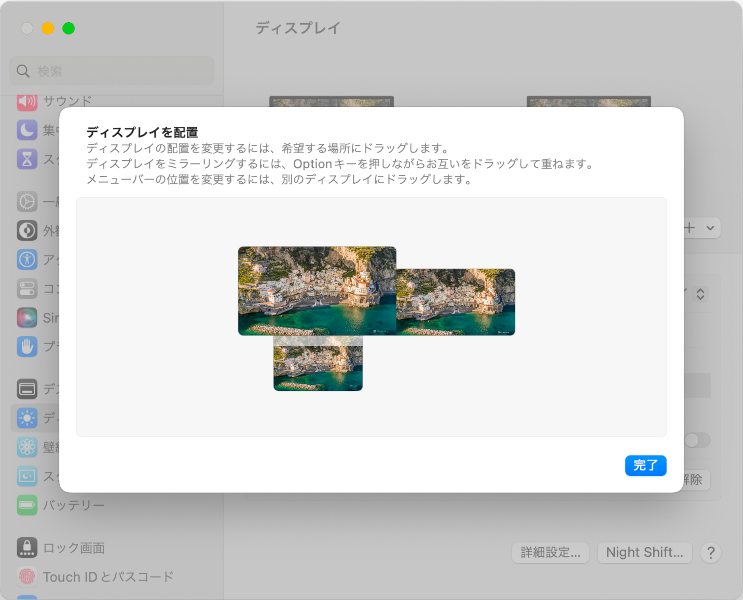Toggle the switch in the Displays pane
Viewport: 743px width, 600px height.
tap(697, 440)
